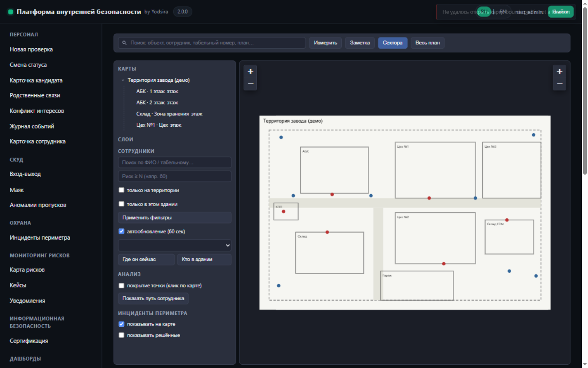Click the 'Где он сейчас' button
Viewport: 588px width, 368px height.
coord(147,260)
